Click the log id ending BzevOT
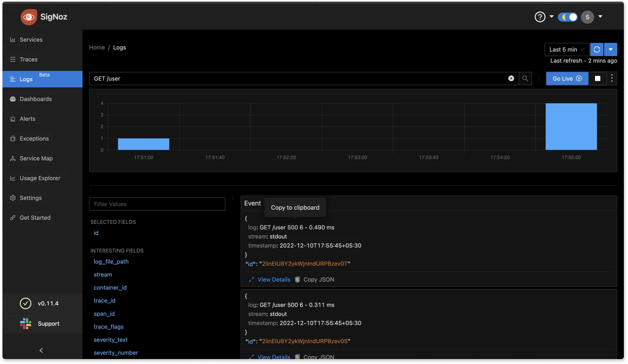The width and height of the screenshot is (628, 364). click(x=305, y=264)
